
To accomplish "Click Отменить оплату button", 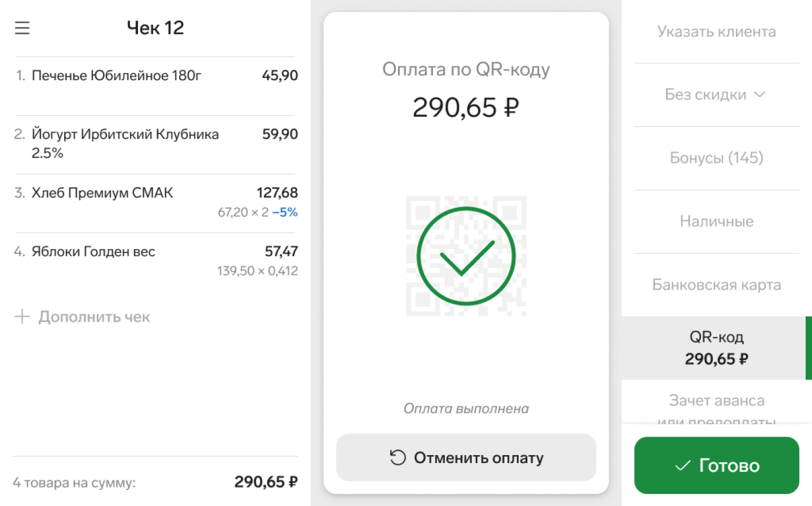I will pos(466,457).
